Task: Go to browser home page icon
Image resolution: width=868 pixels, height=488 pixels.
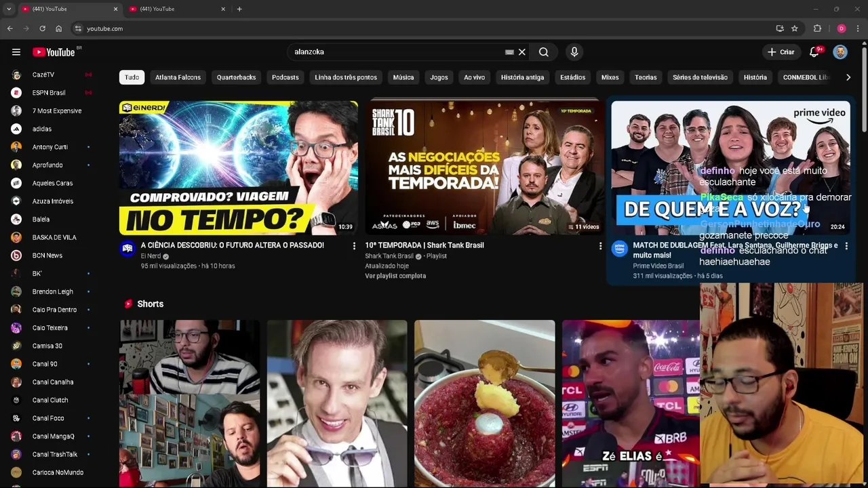Action: point(59,28)
